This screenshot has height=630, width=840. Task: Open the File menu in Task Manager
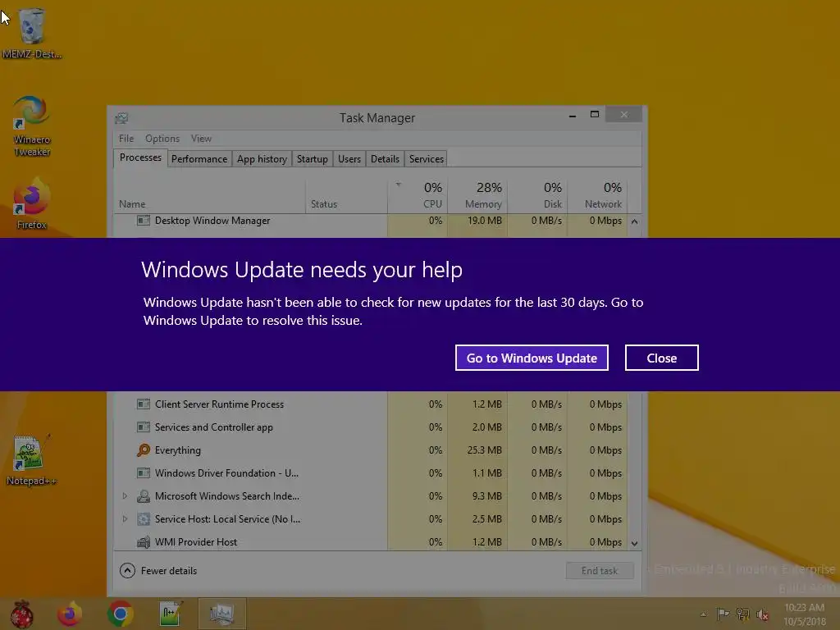[x=126, y=138]
